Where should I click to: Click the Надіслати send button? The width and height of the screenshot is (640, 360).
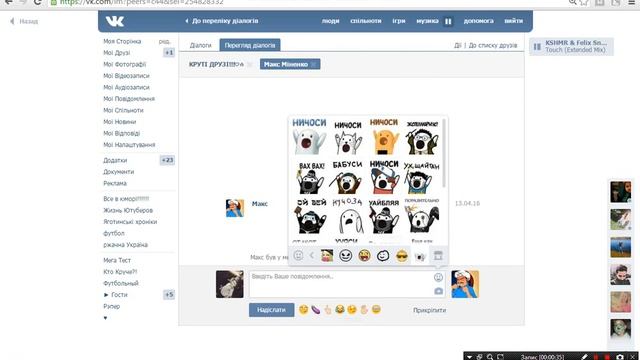pyautogui.click(x=271, y=310)
